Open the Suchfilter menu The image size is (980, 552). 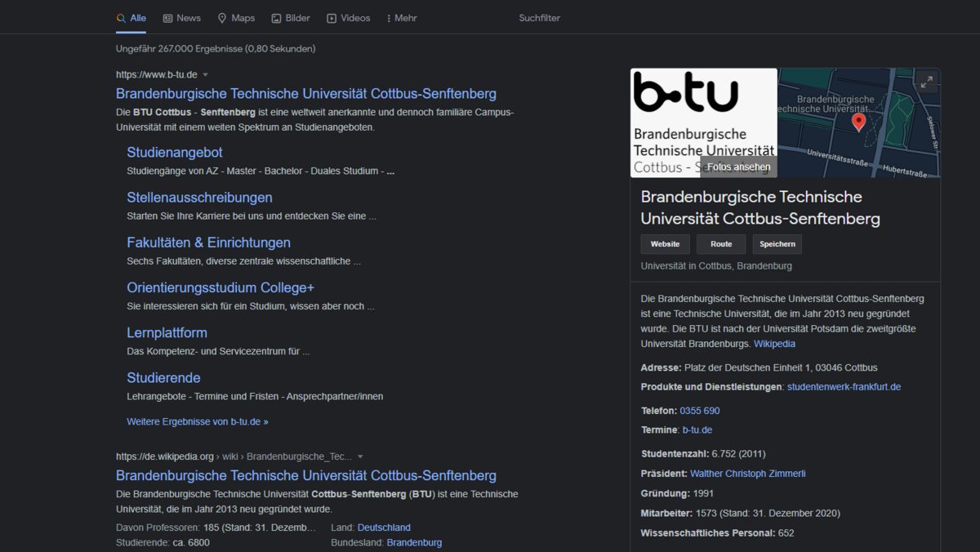click(539, 17)
